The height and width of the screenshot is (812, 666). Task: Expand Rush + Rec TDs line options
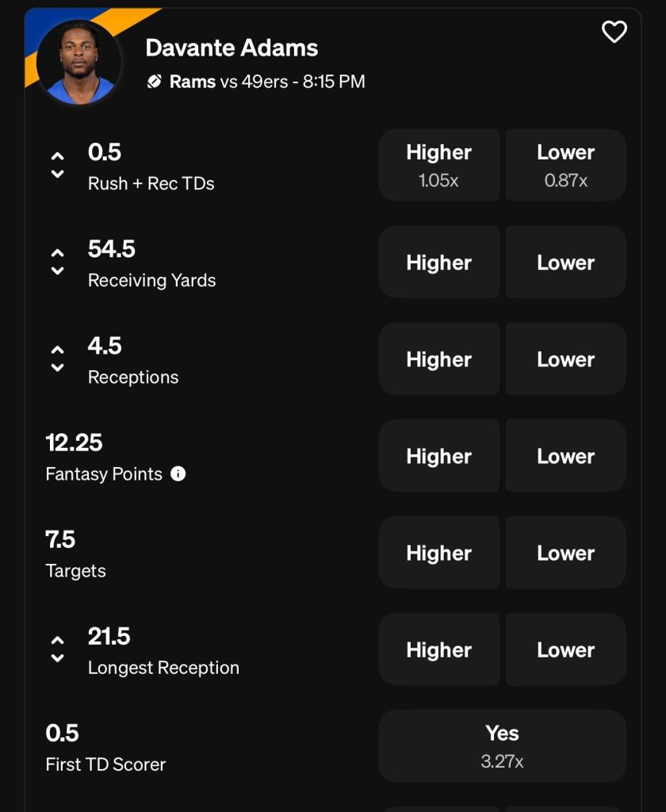(x=57, y=166)
